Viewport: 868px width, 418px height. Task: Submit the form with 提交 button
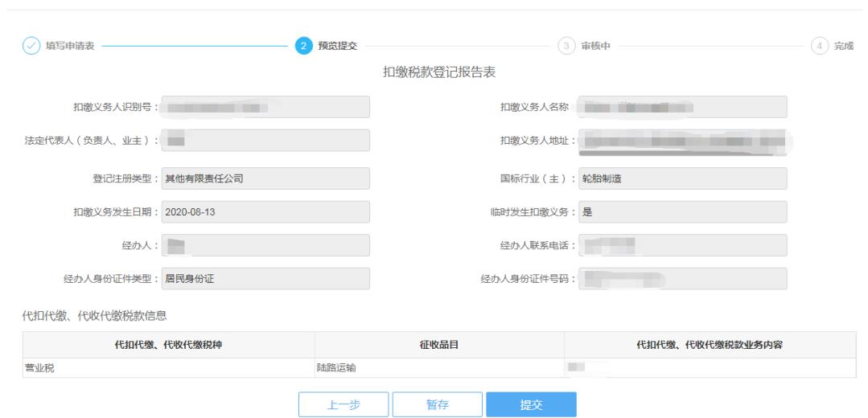coord(531,405)
